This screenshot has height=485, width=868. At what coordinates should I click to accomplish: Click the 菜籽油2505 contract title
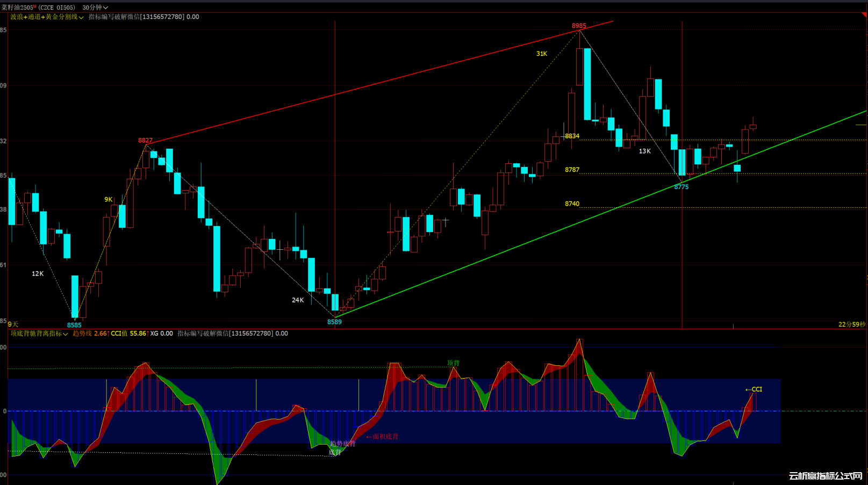coord(18,8)
